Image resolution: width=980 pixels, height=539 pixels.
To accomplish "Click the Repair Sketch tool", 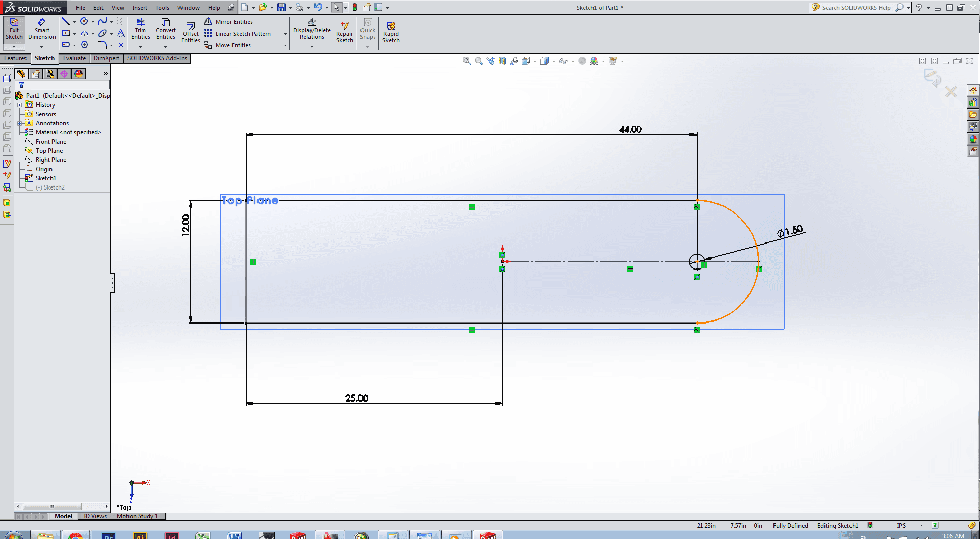I will pos(344,32).
